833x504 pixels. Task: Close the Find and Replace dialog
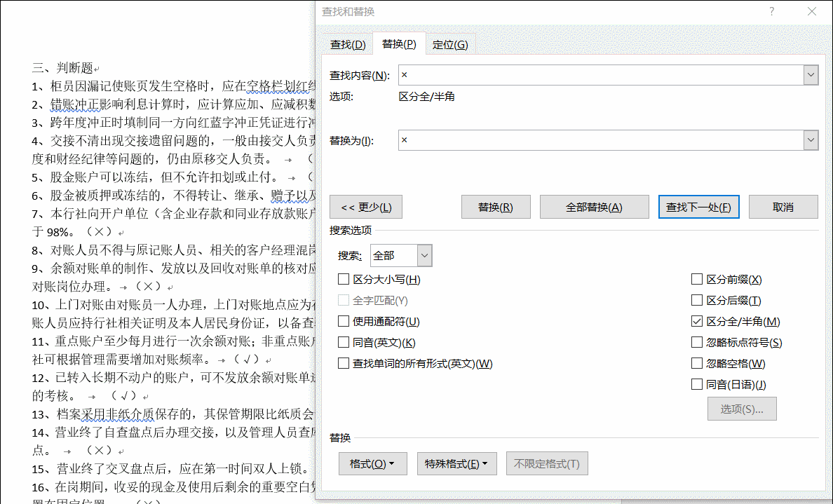pos(812,11)
